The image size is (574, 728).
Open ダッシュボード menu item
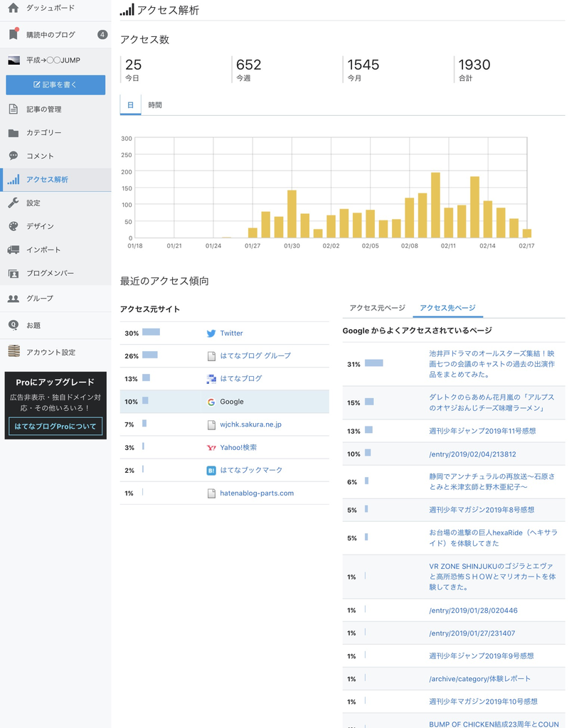point(51,8)
